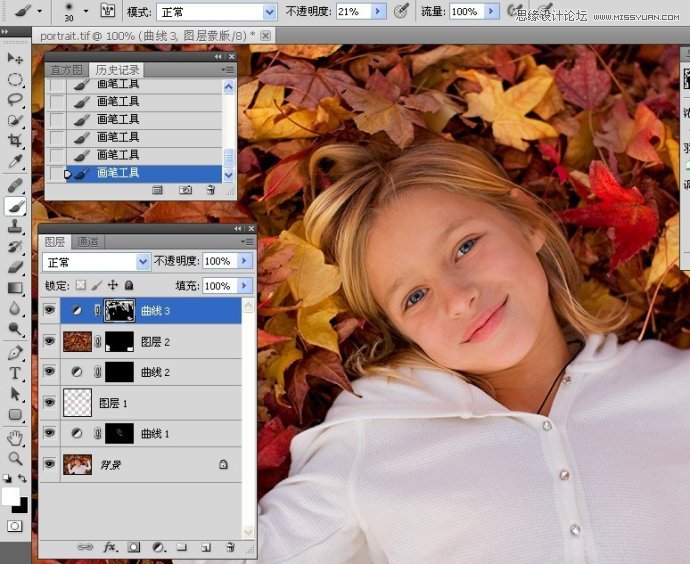Switch to the 通道 tab
690x564 pixels.
88,242
